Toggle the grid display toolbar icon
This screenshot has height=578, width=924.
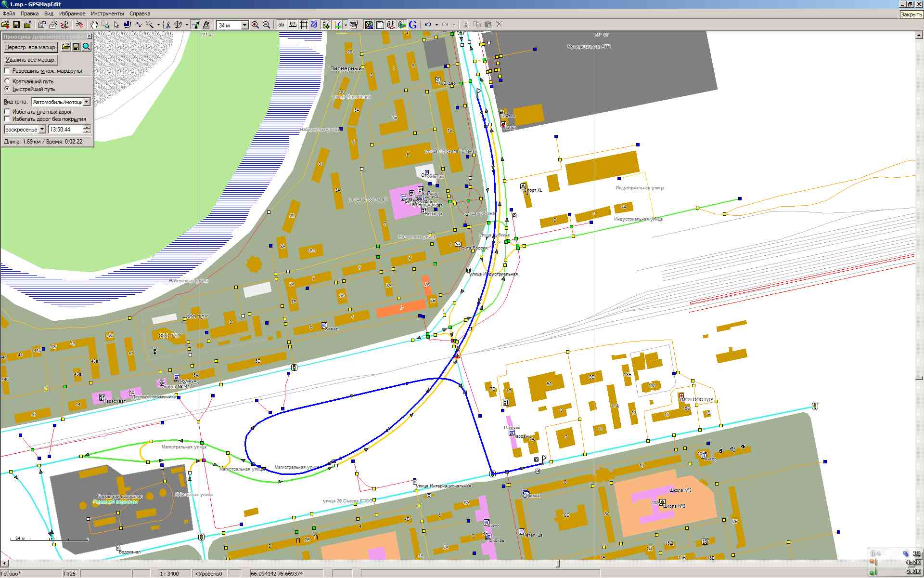coord(304,25)
